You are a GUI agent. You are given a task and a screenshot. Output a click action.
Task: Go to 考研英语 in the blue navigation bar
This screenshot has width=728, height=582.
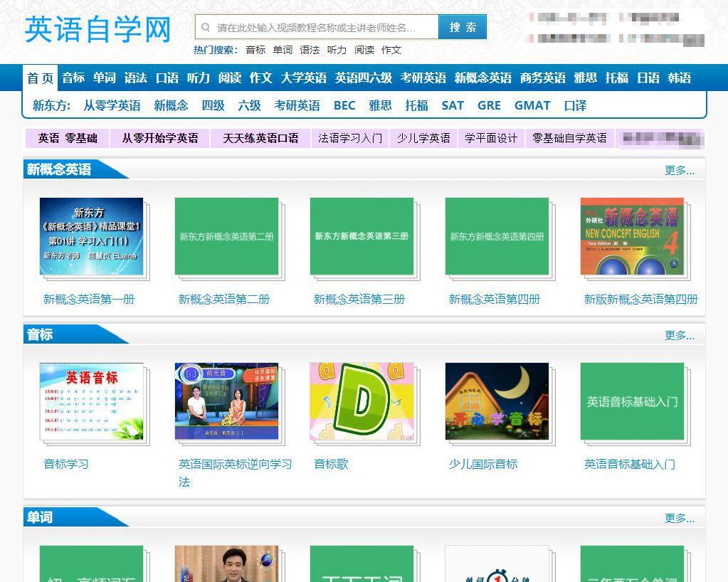click(423, 78)
